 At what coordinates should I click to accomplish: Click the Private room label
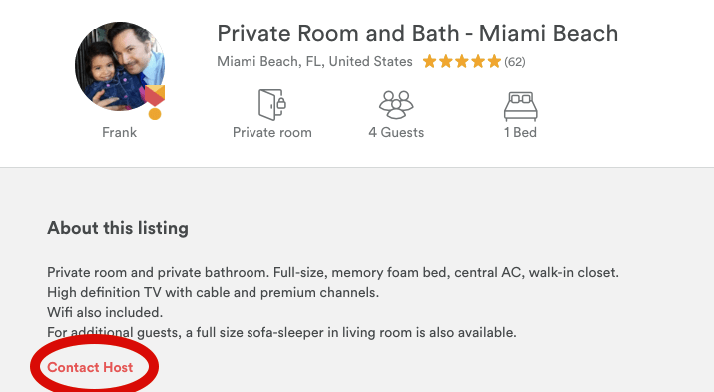pos(272,132)
